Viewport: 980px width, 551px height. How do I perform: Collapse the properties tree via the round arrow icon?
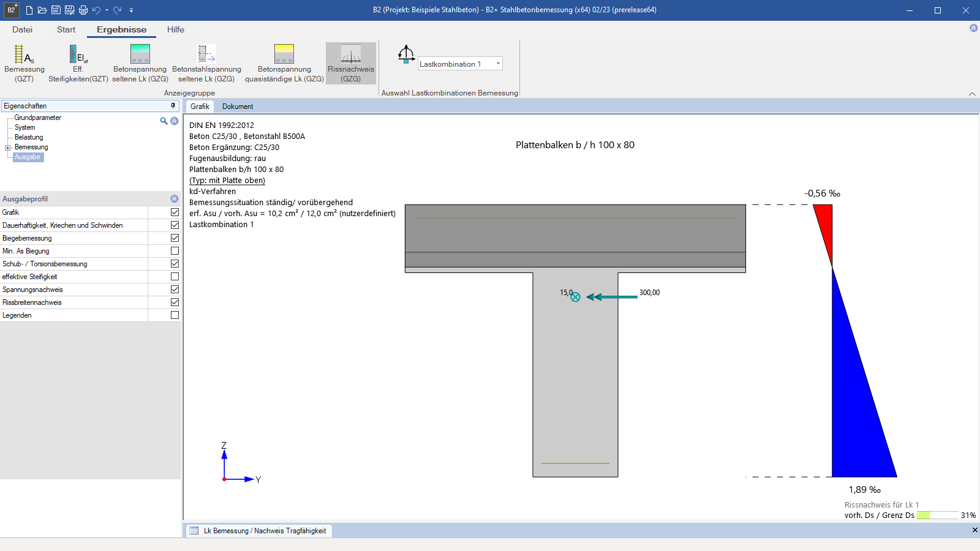point(175,121)
